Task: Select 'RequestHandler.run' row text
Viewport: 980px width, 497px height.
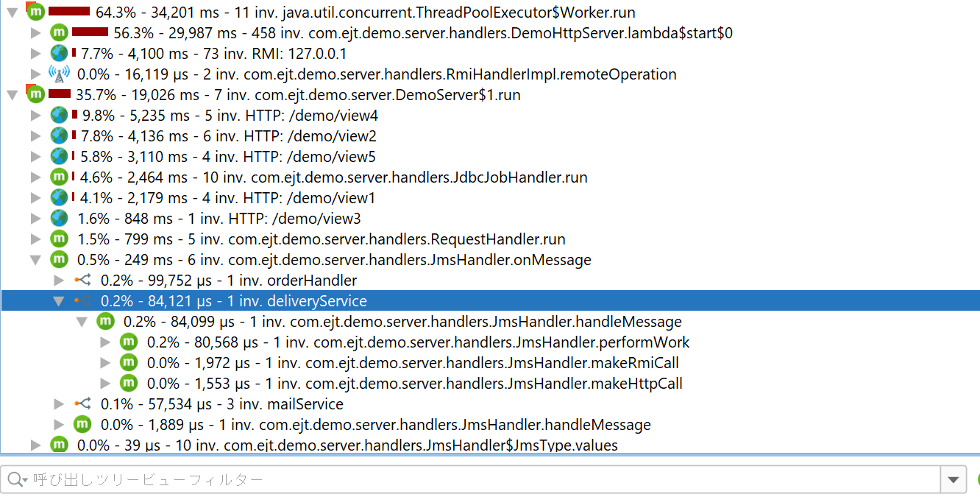Action: tap(322, 239)
